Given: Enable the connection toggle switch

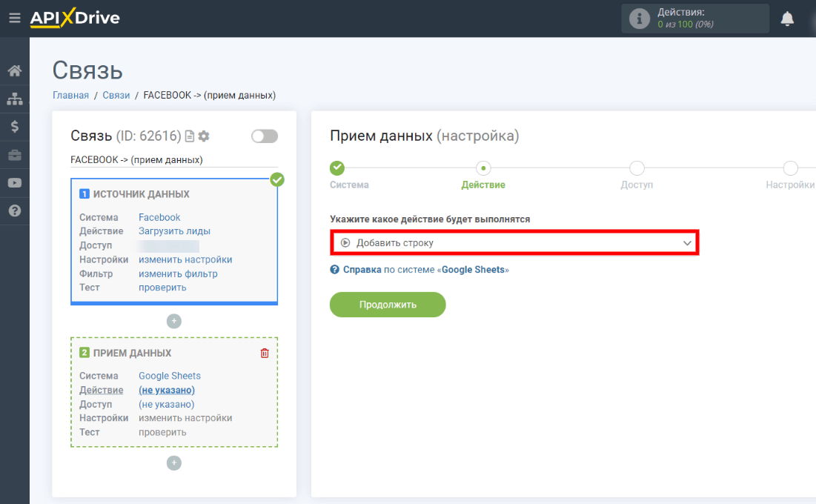Looking at the screenshot, I should pyautogui.click(x=265, y=136).
